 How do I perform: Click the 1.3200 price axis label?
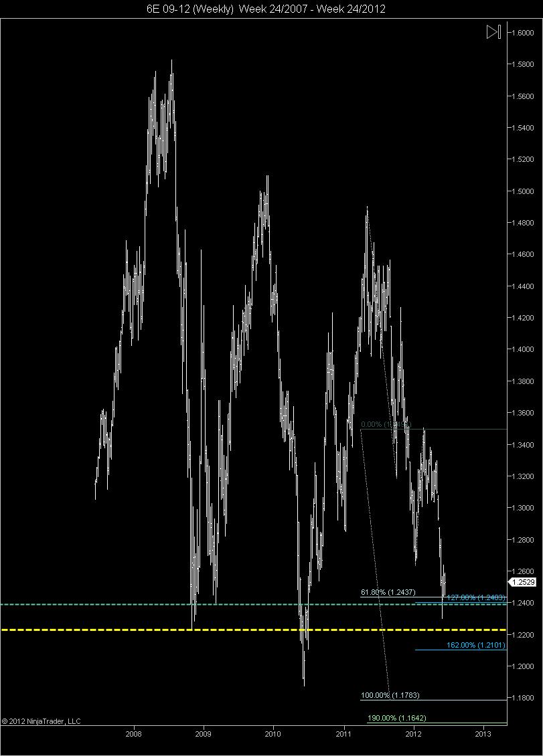point(523,476)
